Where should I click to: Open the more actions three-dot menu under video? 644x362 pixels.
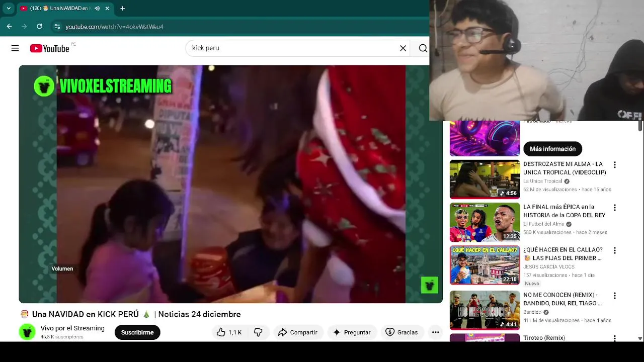436,332
